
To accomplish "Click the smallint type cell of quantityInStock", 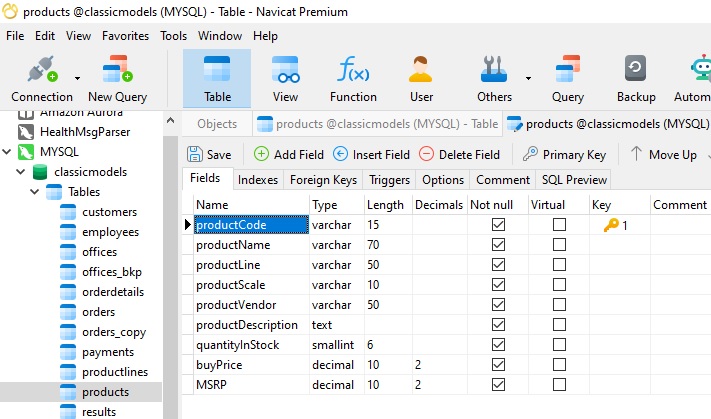I will pos(337,345).
